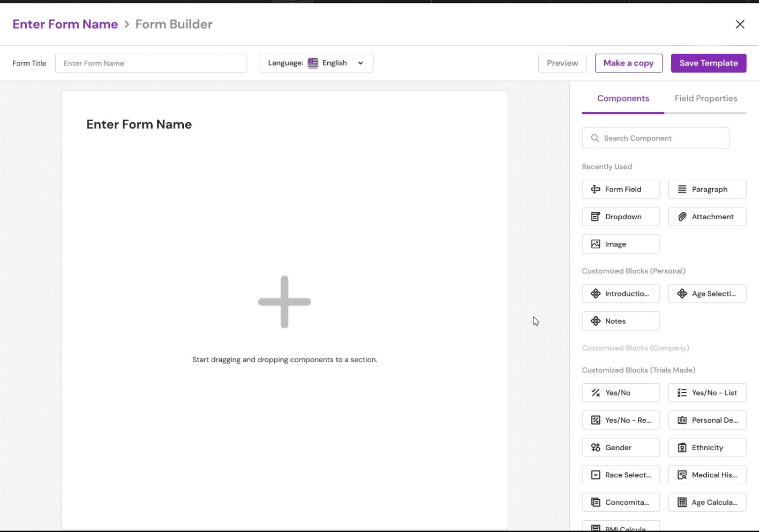Click the Preview button
The image size is (759, 532).
coord(562,63)
